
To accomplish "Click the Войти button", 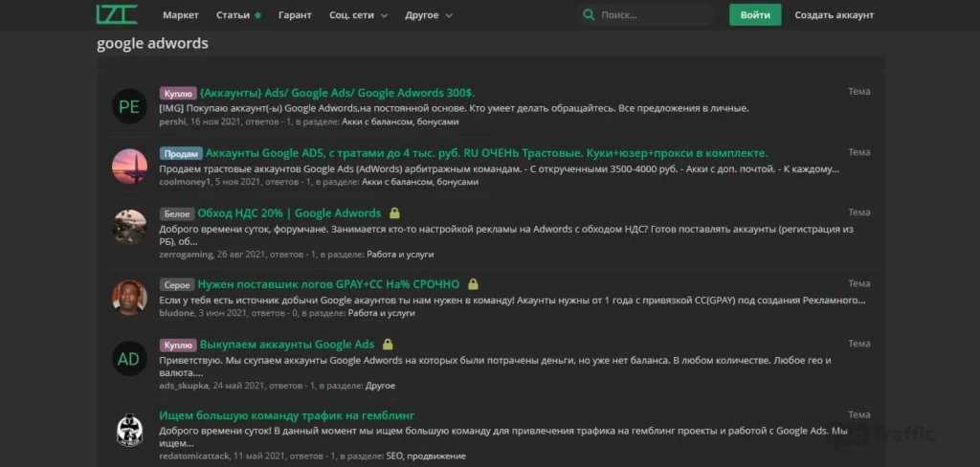I will (755, 15).
